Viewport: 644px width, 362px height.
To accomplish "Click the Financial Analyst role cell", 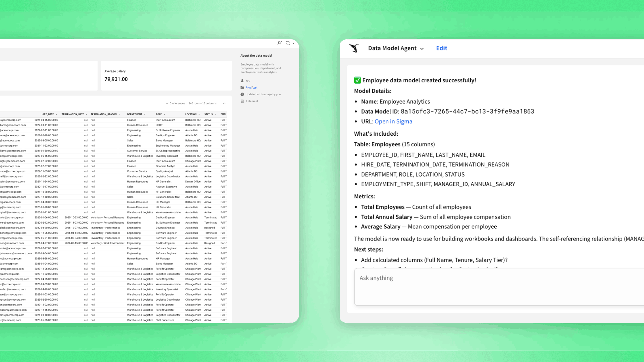I will point(166,166).
